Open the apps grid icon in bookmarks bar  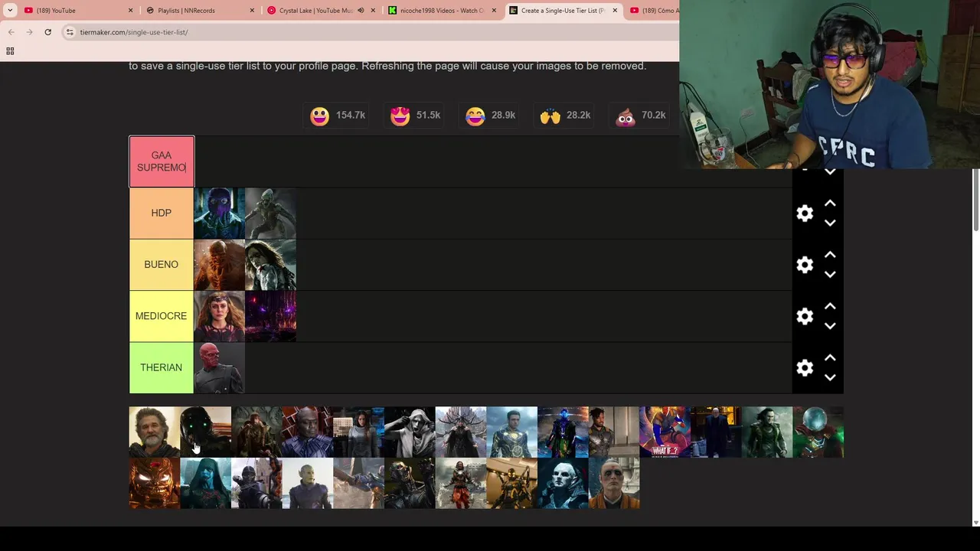pos(10,51)
